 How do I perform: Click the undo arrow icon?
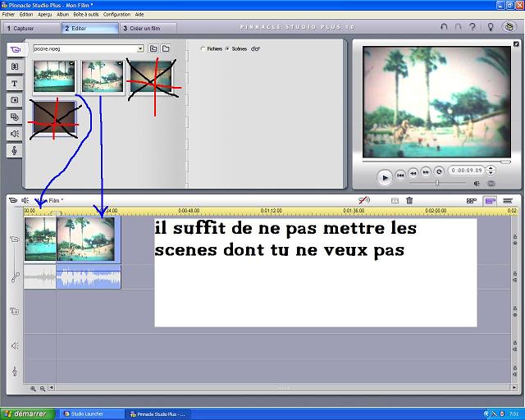tap(444, 27)
